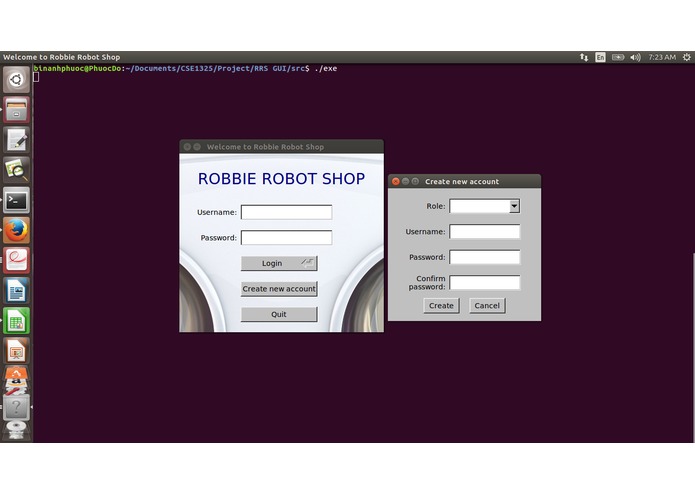The image size is (695, 494).
Task: Open disc drive icon at launcher bottom
Action: click(16, 431)
